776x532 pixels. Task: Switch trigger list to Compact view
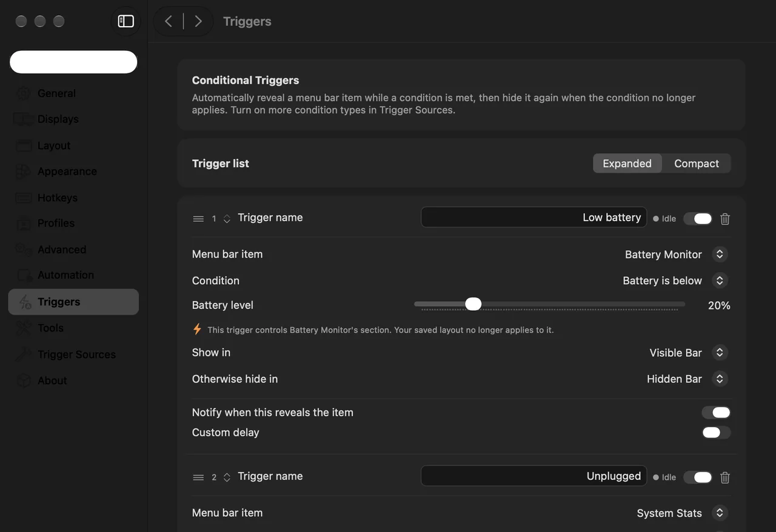(696, 164)
